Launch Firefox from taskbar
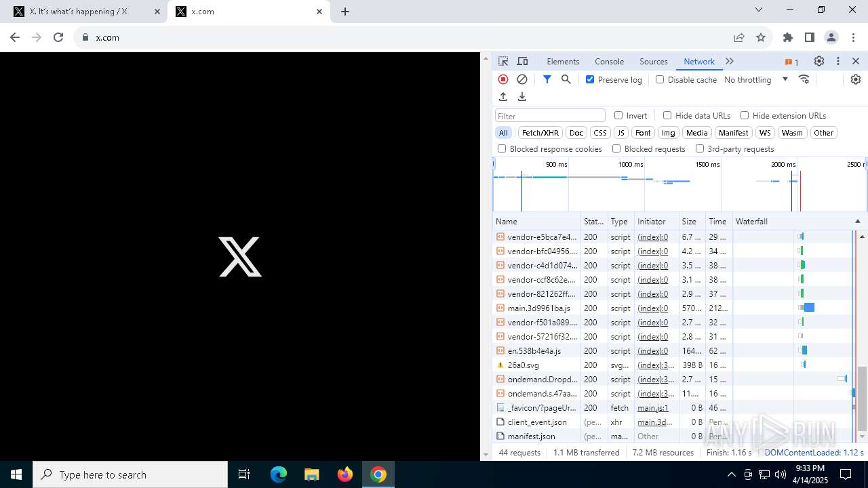 coord(345,474)
